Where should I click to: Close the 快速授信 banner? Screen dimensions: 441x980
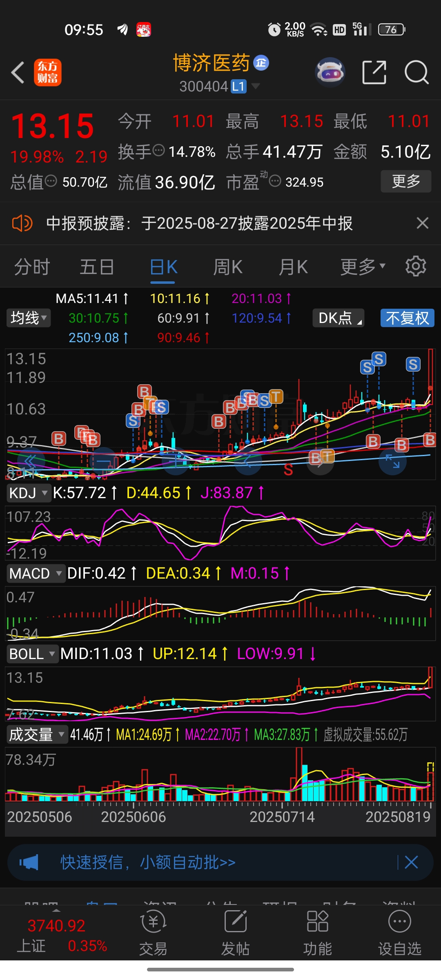[x=411, y=862]
